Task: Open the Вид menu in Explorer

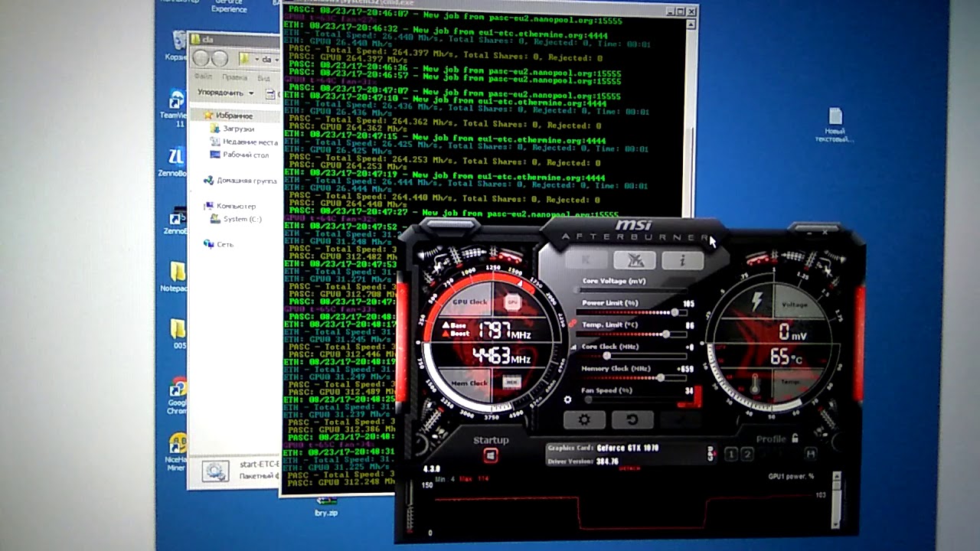Action: (263, 77)
